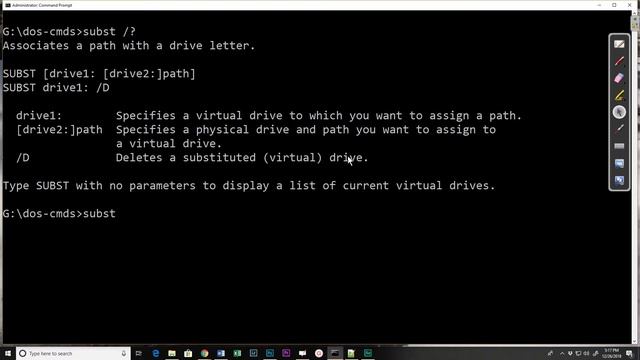Maximize the Command Prompt window
The width and height of the screenshot is (640, 360).
[x=614, y=5]
